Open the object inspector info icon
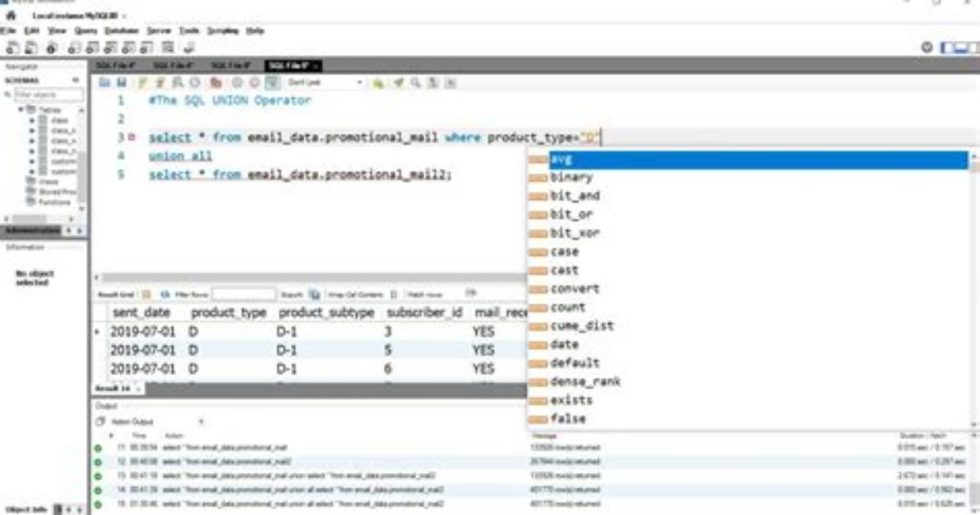980x515 pixels. point(52,48)
